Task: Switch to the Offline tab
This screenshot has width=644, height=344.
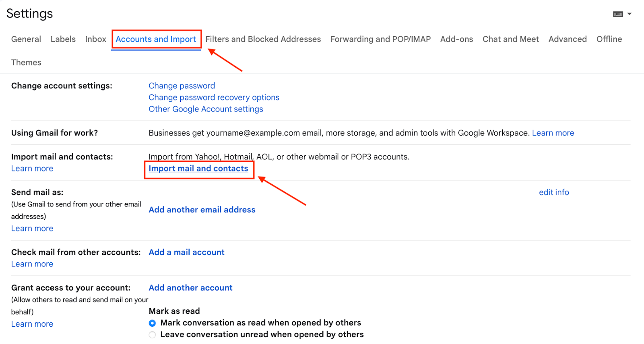Action: tap(609, 39)
